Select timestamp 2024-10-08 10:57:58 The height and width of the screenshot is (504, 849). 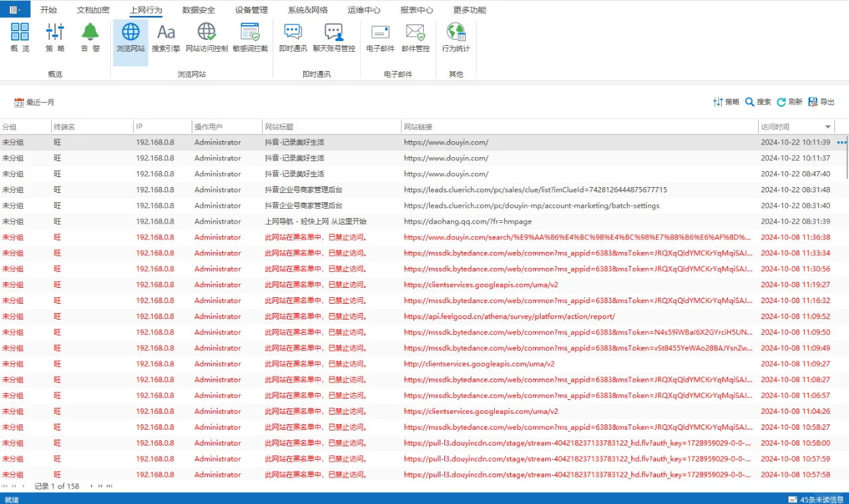[795, 475]
